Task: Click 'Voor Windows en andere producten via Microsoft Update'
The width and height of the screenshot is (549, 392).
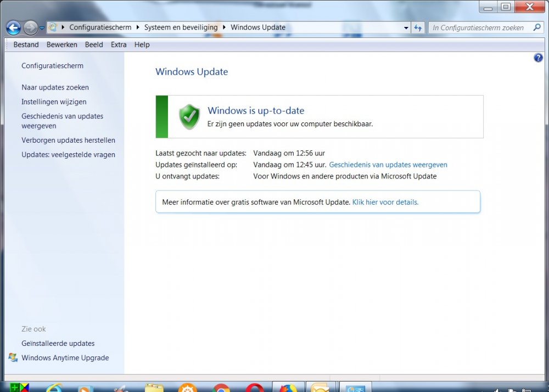Action: tap(345, 176)
